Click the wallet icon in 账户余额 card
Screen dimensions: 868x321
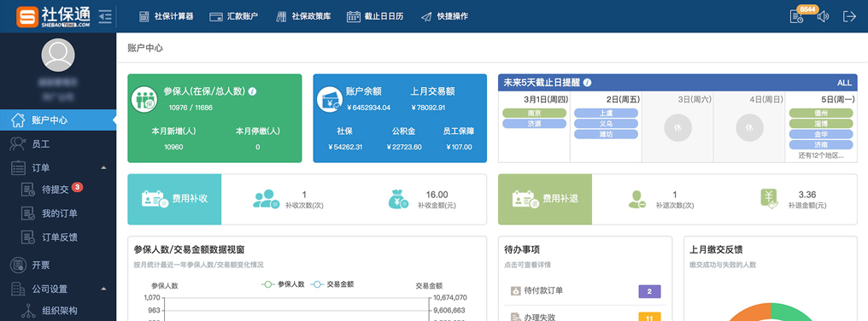pyautogui.click(x=331, y=100)
